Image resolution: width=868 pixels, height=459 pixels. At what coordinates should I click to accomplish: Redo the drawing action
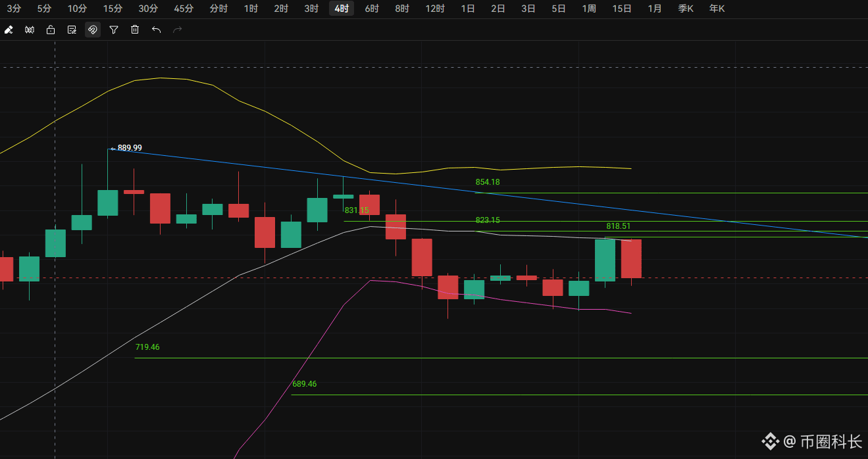click(177, 30)
